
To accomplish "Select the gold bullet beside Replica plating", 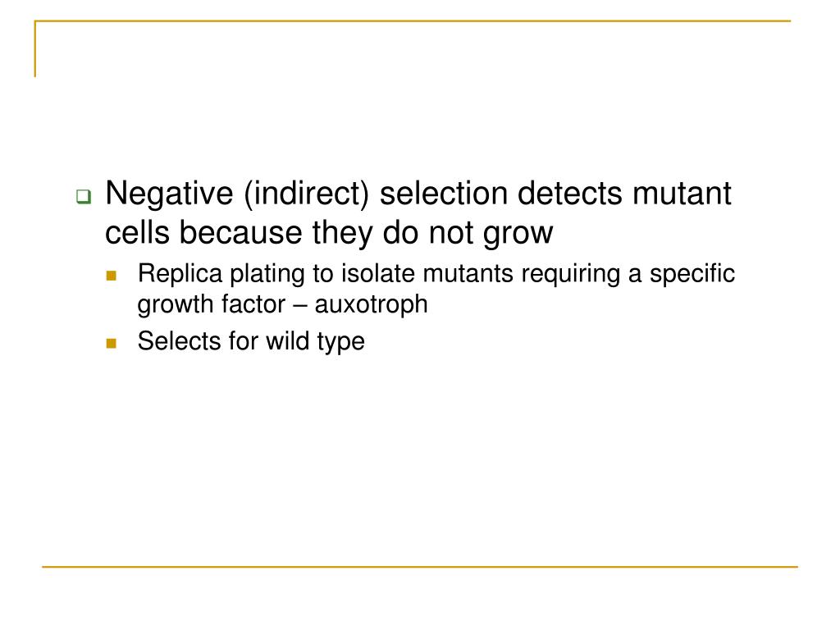I will (x=112, y=276).
